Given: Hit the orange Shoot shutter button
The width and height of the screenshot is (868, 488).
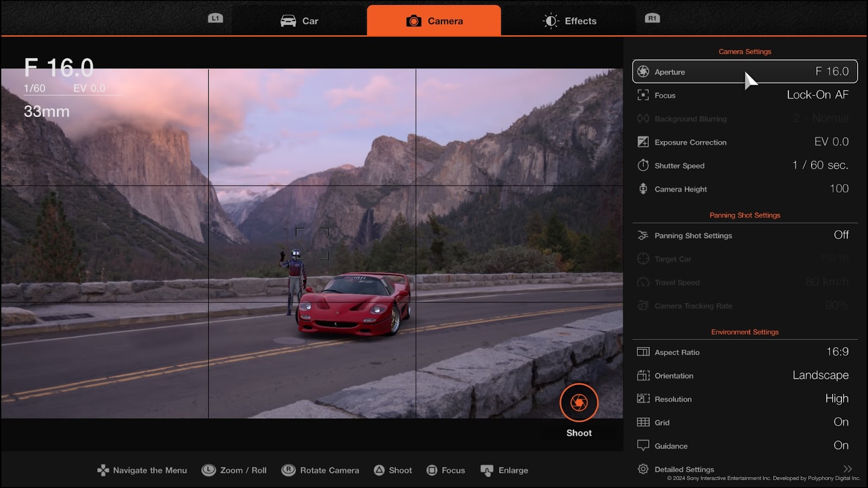Looking at the screenshot, I should (x=579, y=403).
